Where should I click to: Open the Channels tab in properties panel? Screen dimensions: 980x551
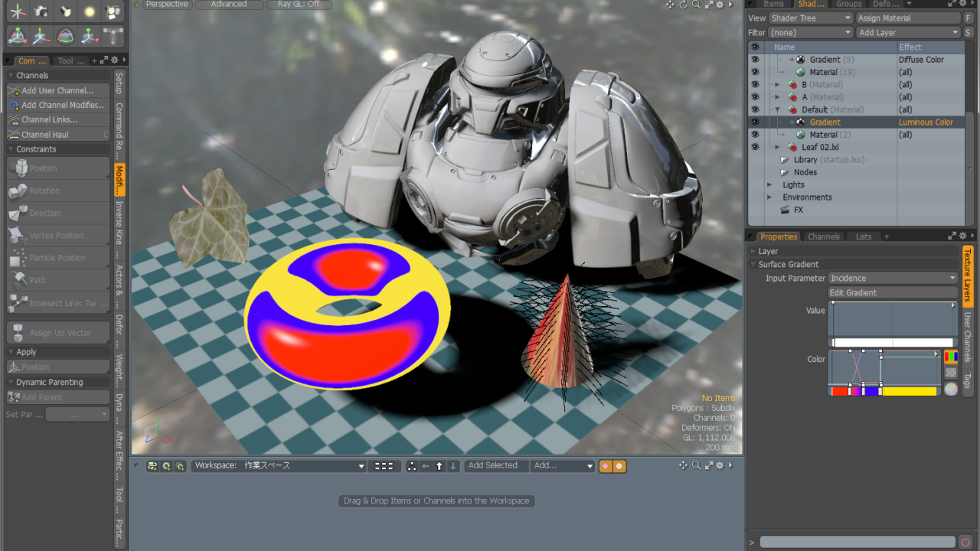824,237
